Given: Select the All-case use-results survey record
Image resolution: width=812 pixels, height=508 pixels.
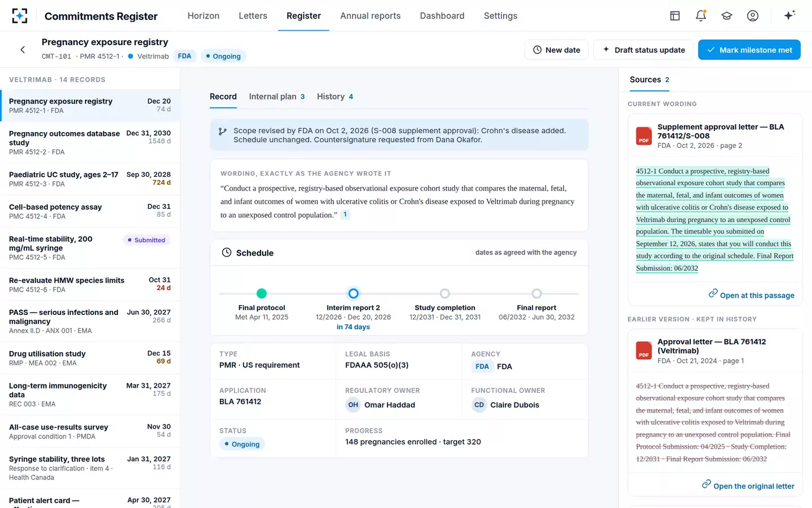Looking at the screenshot, I should pyautogui.click(x=90, y=431).
